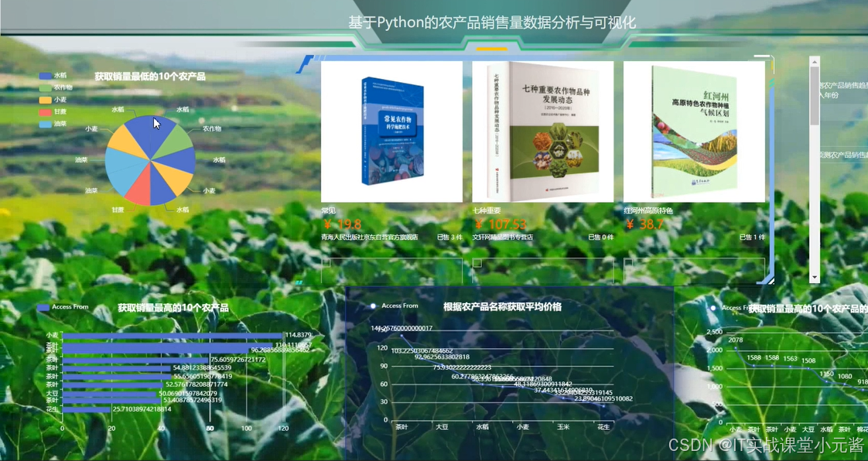The width and height of the screenshot is (868, 461).
Task: Click the ¥ 38.7 price
Action: point(644,224)
